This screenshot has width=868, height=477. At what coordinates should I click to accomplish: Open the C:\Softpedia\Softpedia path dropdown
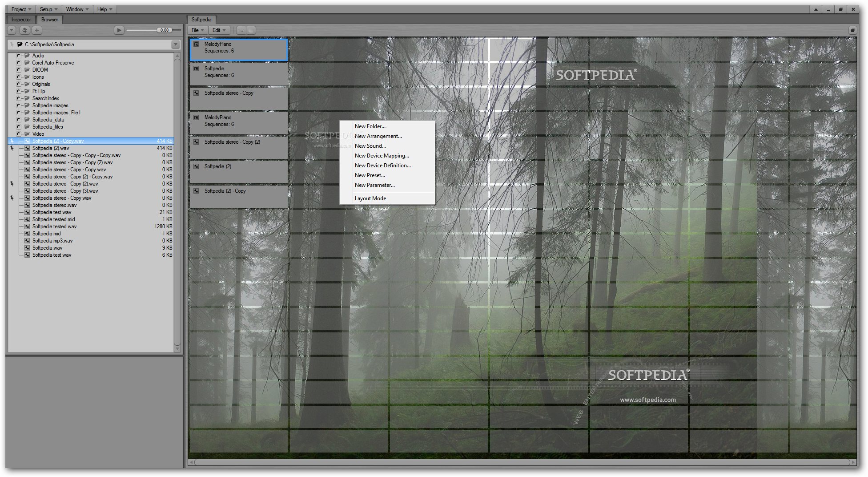click(176, 44)
